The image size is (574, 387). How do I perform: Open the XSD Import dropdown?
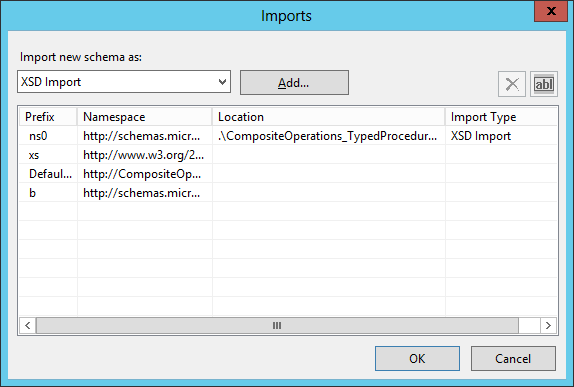pos(124,82)
